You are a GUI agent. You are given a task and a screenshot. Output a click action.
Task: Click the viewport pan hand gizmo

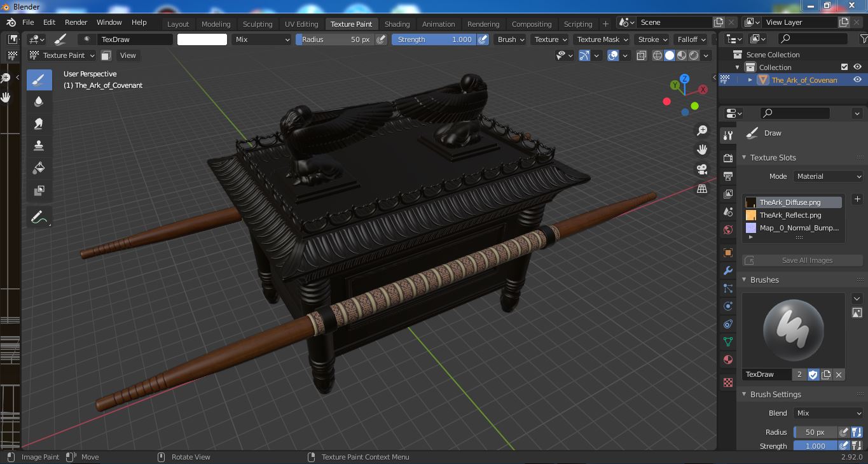pos(702,150)
